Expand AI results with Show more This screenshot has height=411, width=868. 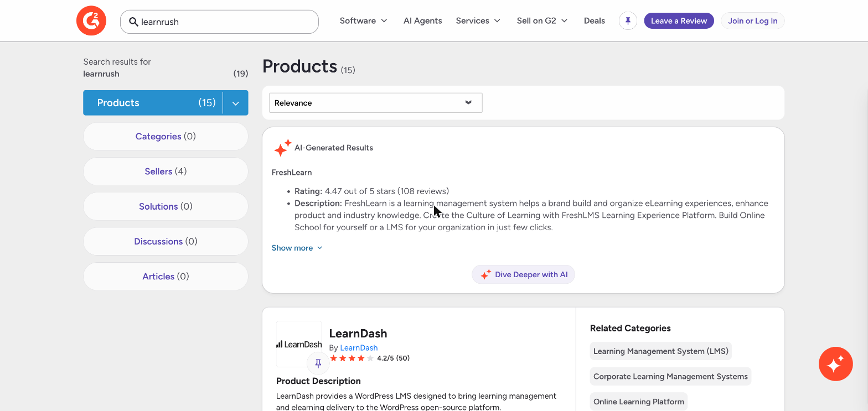pos(297,248)
